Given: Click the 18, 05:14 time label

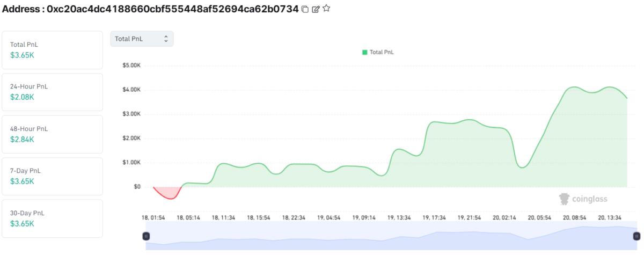Looking at the screenshot, I should pyautogui.click(x=189, y=217).
